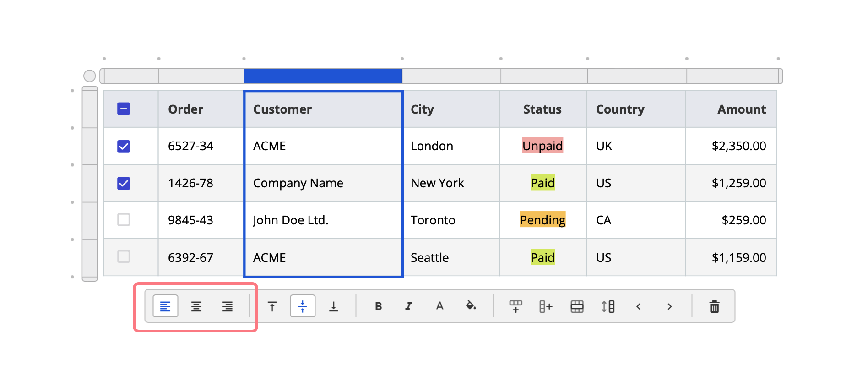The width and height of the screenshot is (868, 392).
Task: Select the ACME cell in the London row
Action: point(323,146)
